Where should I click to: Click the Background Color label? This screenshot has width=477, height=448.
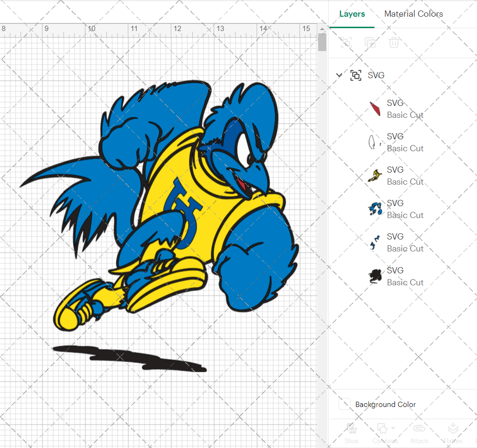coord(385,404)
